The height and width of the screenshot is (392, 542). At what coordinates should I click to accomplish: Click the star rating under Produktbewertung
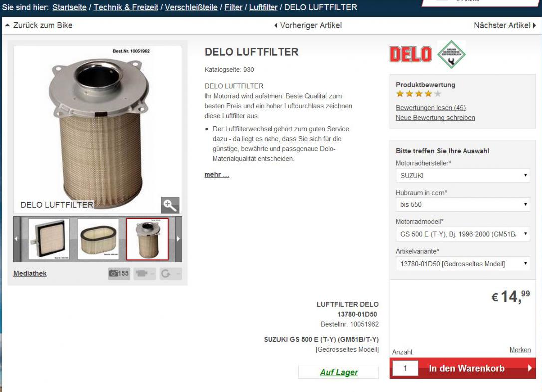tap(419, 94)
